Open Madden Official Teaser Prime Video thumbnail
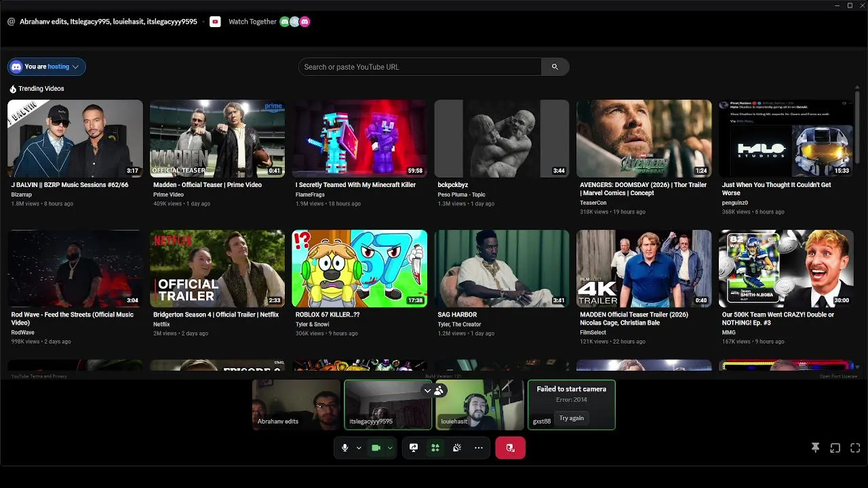Image resolution: width=868 pixels, height=488 pixels. [217, 139]
